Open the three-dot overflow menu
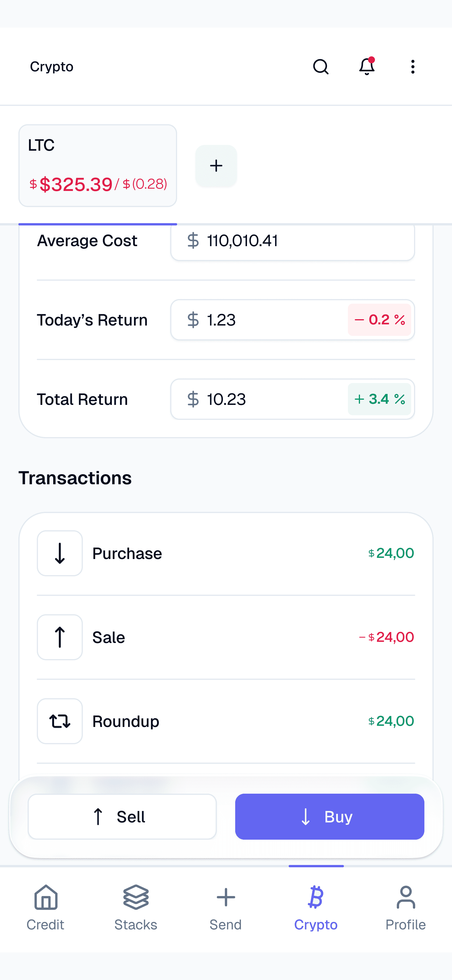Viewport: 452px width, 980px height. pos(413,67)
